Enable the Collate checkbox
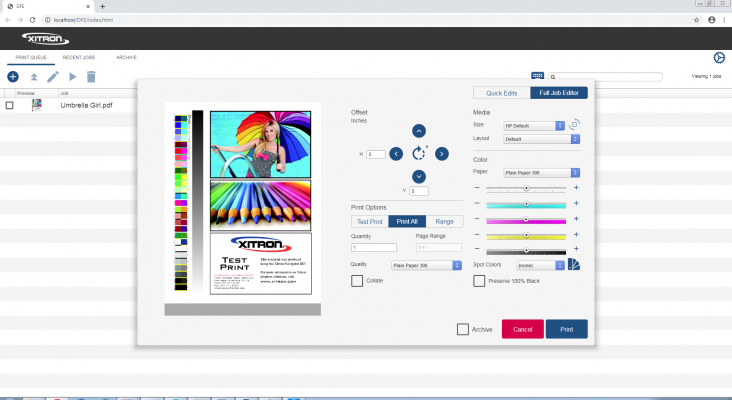This screenshot has height=400, width=732. tap(357, 281)
